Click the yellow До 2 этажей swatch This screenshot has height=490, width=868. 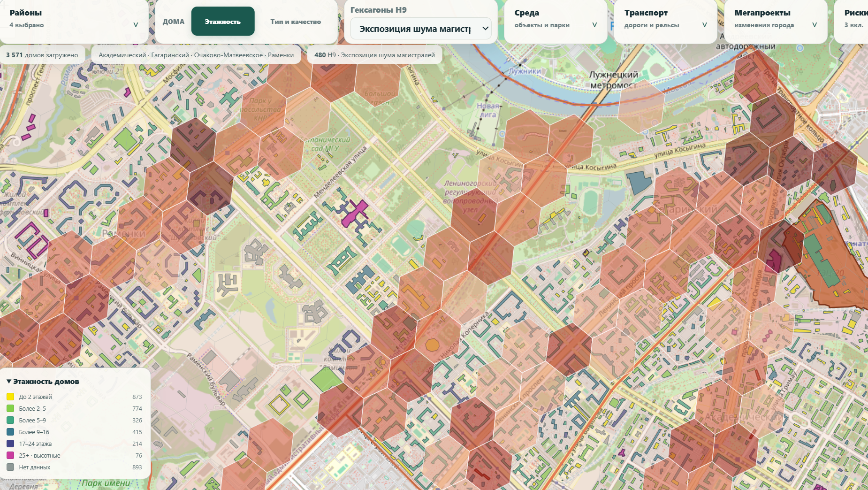[10, 397]
